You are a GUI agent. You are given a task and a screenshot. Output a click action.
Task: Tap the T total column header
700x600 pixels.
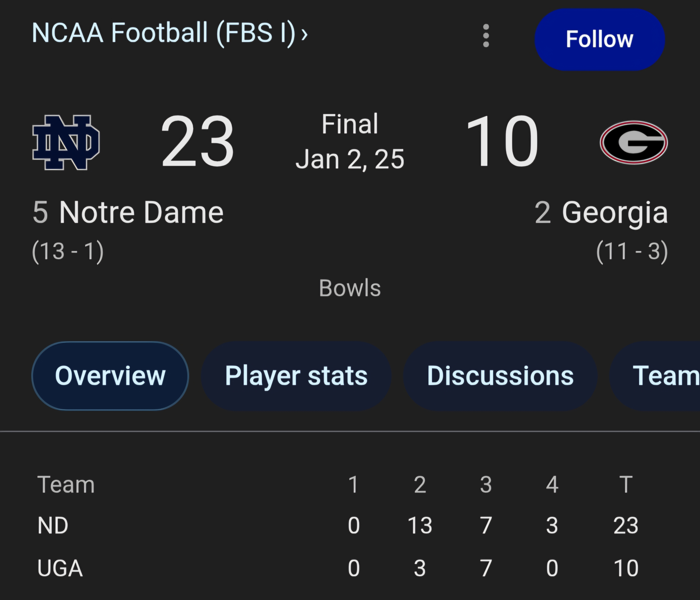click(x=626, y=484)
